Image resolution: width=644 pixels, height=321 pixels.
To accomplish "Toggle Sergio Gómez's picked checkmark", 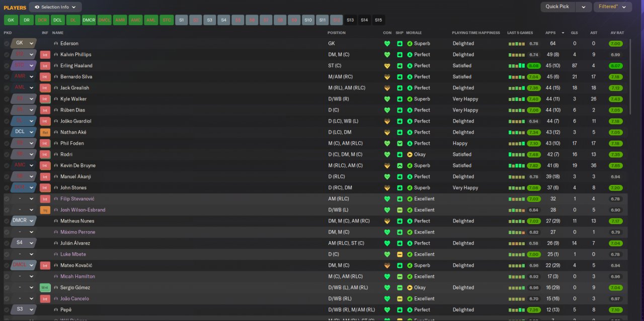I will point(7,288).
